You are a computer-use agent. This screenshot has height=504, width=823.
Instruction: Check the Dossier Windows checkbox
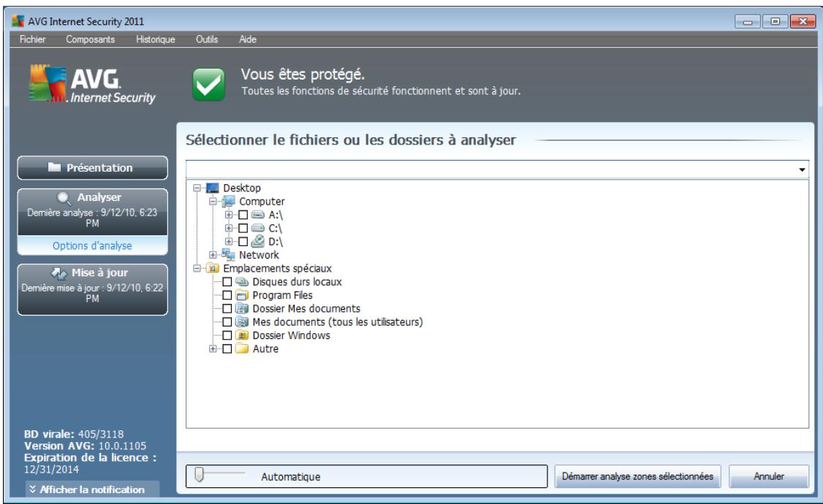coord(227,335)
